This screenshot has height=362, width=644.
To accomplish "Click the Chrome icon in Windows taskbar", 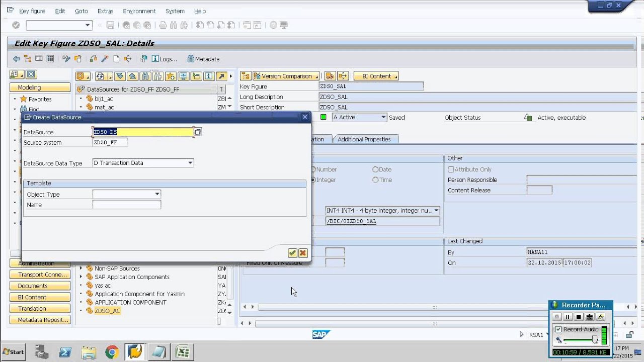I will tap(112, 352).
